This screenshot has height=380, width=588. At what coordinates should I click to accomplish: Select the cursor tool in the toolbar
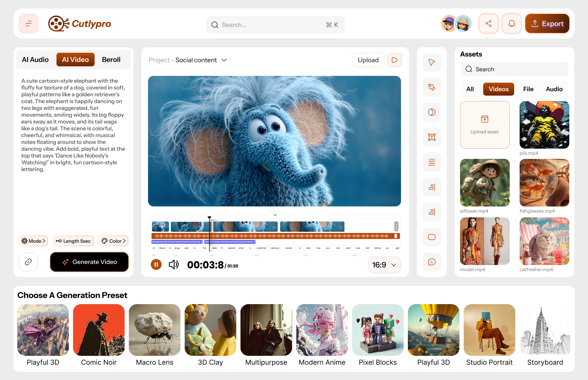[431, 62]
